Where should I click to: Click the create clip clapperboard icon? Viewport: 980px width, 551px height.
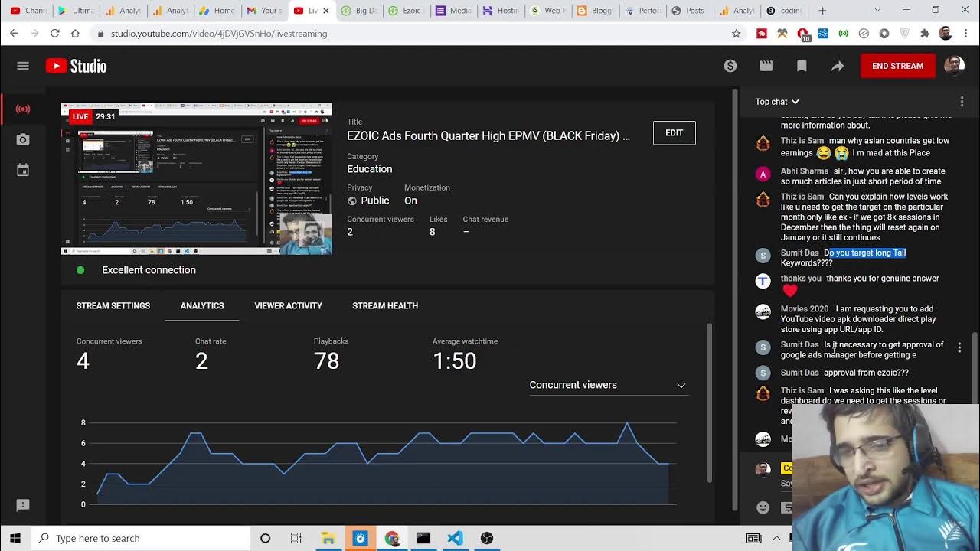pos(766,66)
